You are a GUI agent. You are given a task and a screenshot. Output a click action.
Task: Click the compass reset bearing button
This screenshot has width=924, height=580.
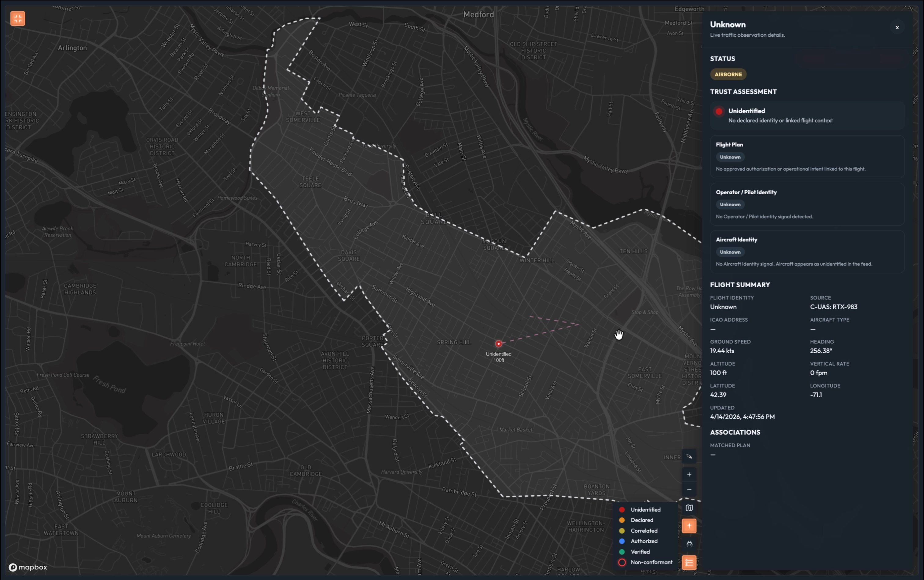pyautogui.click(x=689, y=457)
